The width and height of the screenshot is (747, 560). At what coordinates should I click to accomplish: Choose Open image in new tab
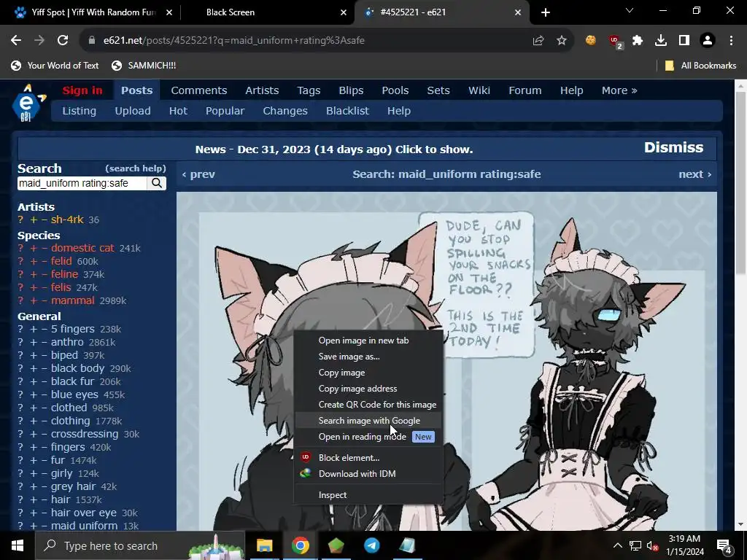363,341
